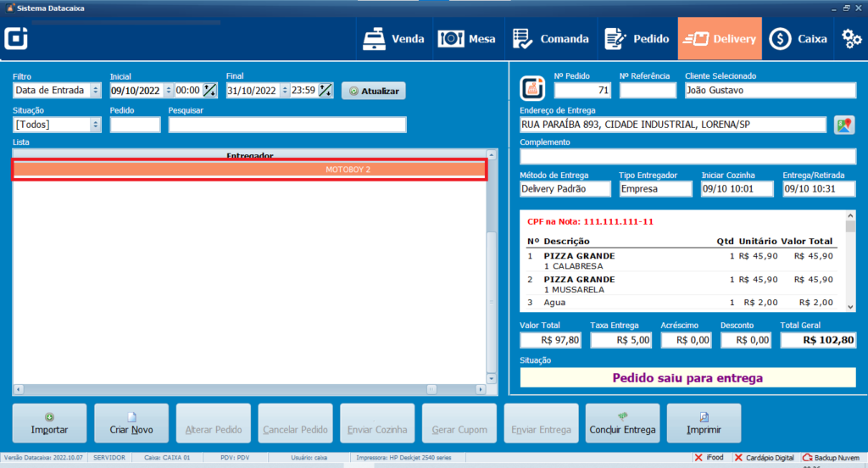The height and width of the screenshot is (468, 868).
Task: Click the Endereço de Entrega field
Action: tap(672, 125)
